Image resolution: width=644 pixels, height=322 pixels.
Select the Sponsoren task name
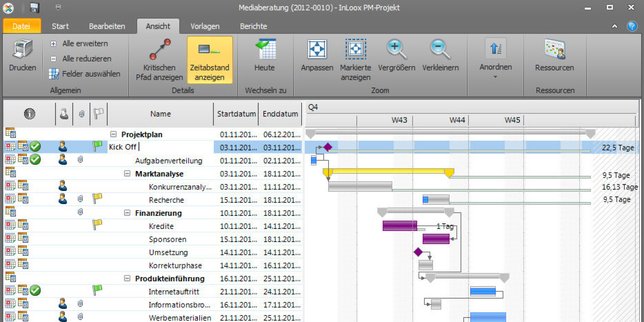click(x=168, y=239)
